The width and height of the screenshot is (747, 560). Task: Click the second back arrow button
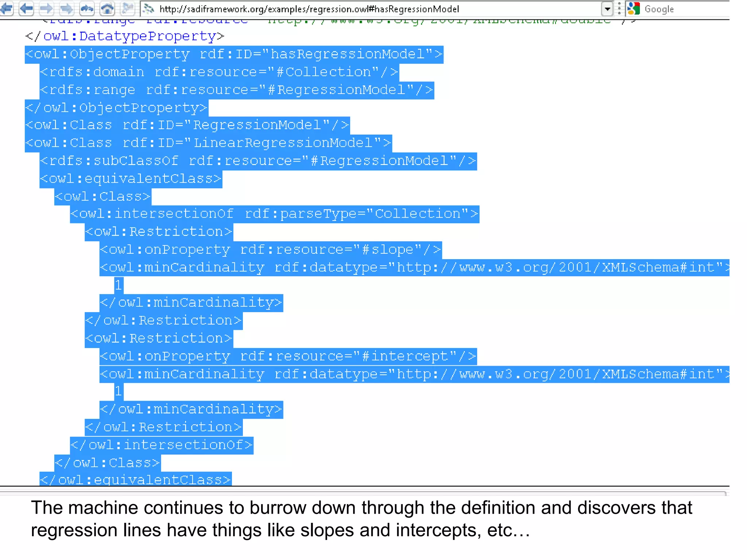click(26, 8)
